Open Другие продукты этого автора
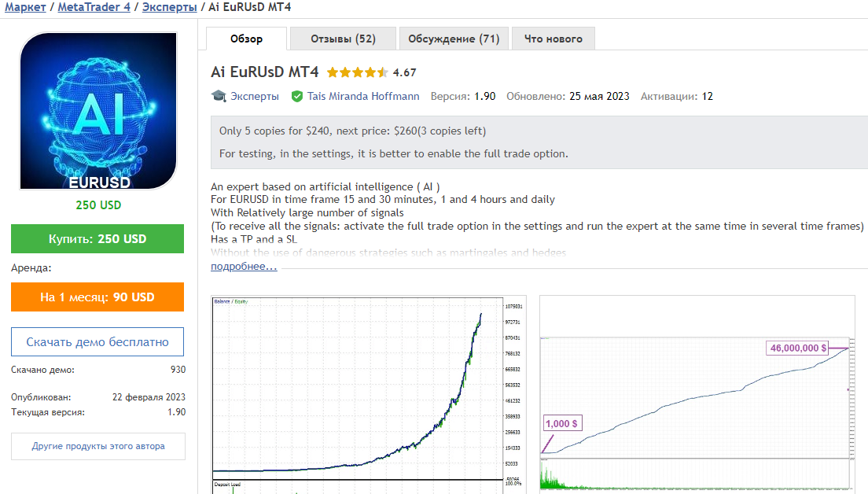This screenshot has width=868, height=494. (98, 446)
